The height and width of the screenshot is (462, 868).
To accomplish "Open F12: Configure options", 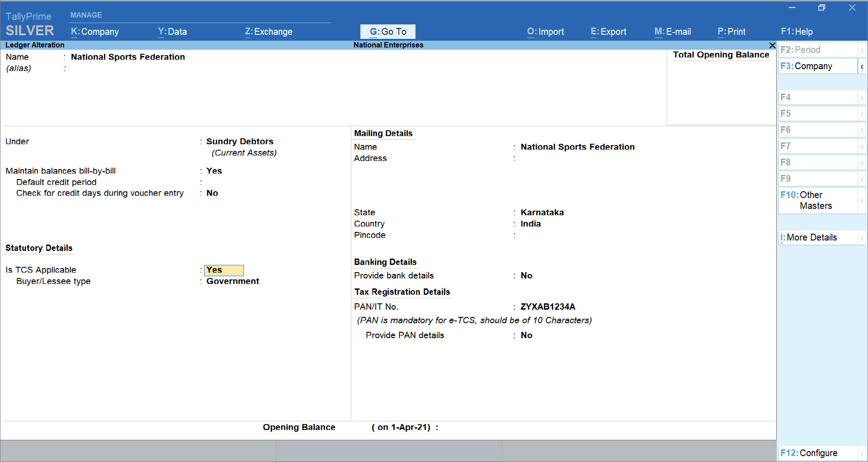I will (x=818, y=453).
